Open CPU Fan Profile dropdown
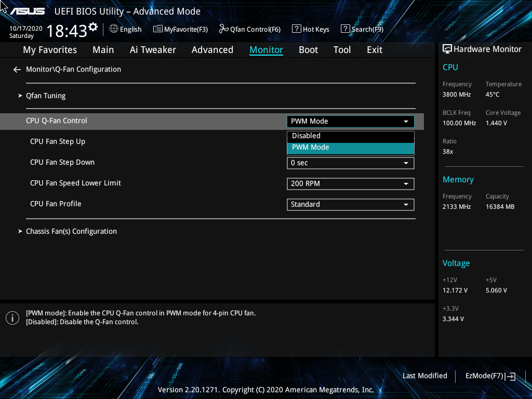Image resolution: width=532 pixels, height=399 pixels. pos(351,204)
